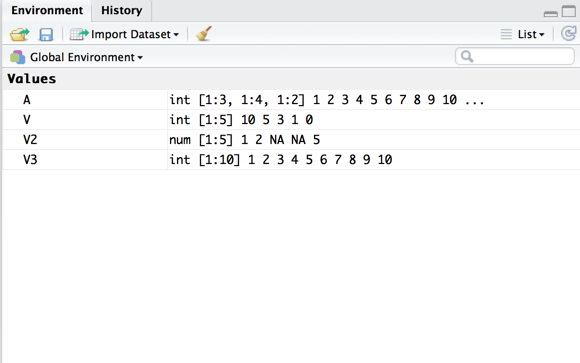This screenshot has height=363, width=580.
Task: Select variable A in the Values list
Action: pos(291,100)
